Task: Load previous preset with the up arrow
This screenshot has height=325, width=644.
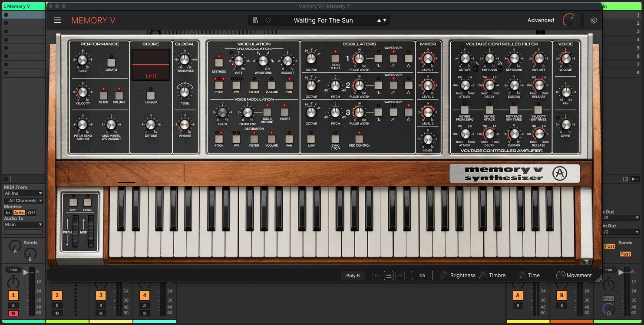Action: [379, 20]
